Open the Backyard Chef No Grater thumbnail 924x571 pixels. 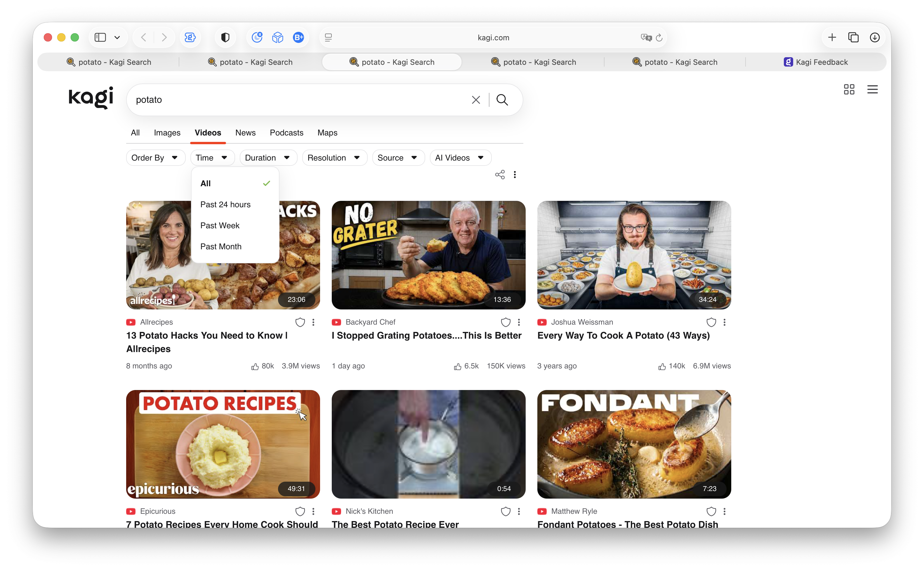click(428, 255)
